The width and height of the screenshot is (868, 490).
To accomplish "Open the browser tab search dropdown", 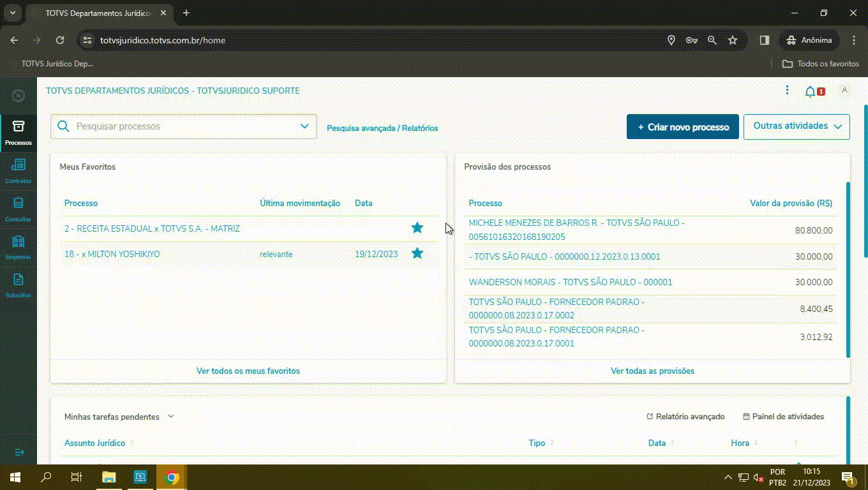I will (12, 13).
